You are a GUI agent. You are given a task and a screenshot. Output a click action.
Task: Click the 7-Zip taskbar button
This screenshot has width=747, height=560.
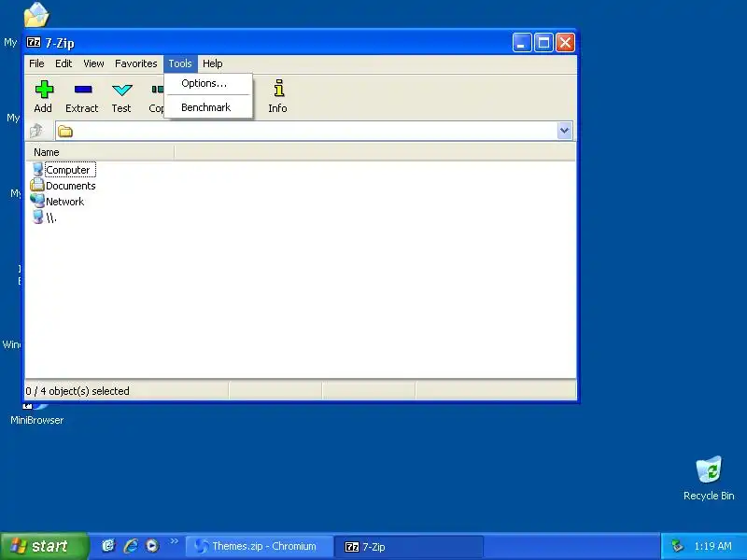pos(409,546)
